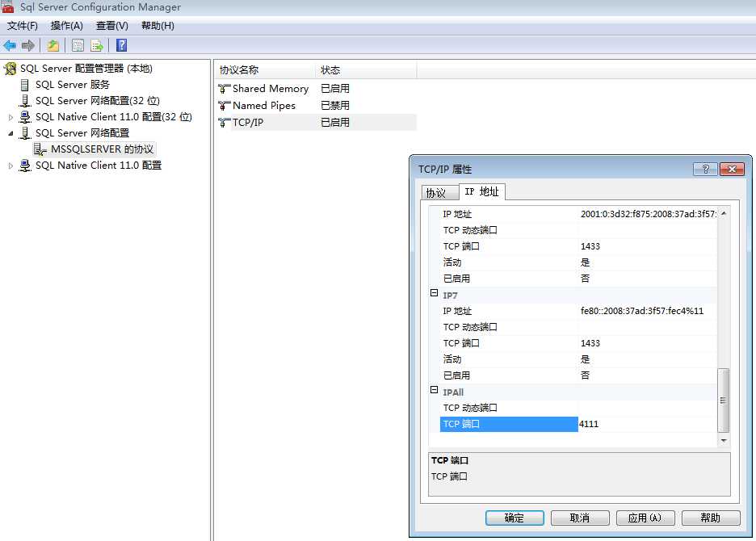This screenshot has width=756, height=541.
Task: Collapse the IPAll property group
Action: click(x=434, y=390)
